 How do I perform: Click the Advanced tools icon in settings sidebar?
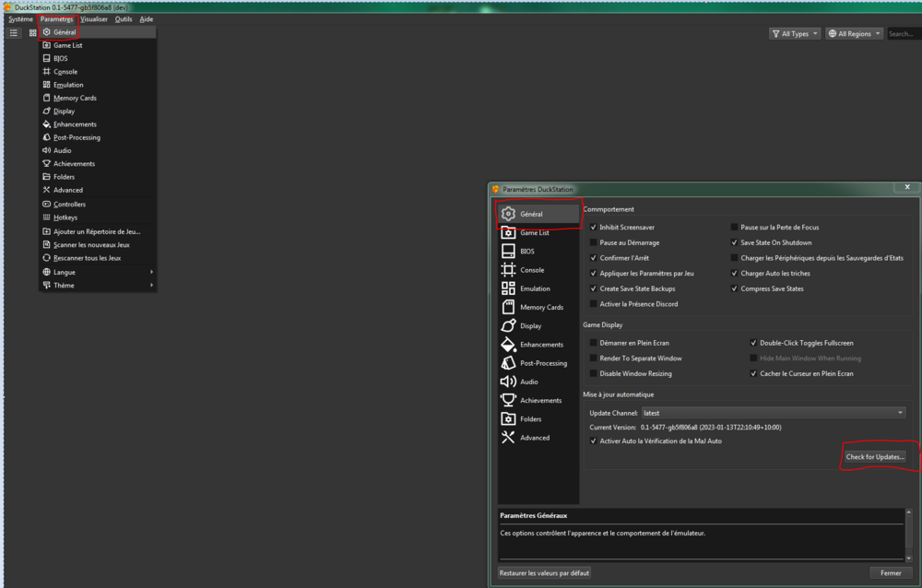[x=508, y=438]
